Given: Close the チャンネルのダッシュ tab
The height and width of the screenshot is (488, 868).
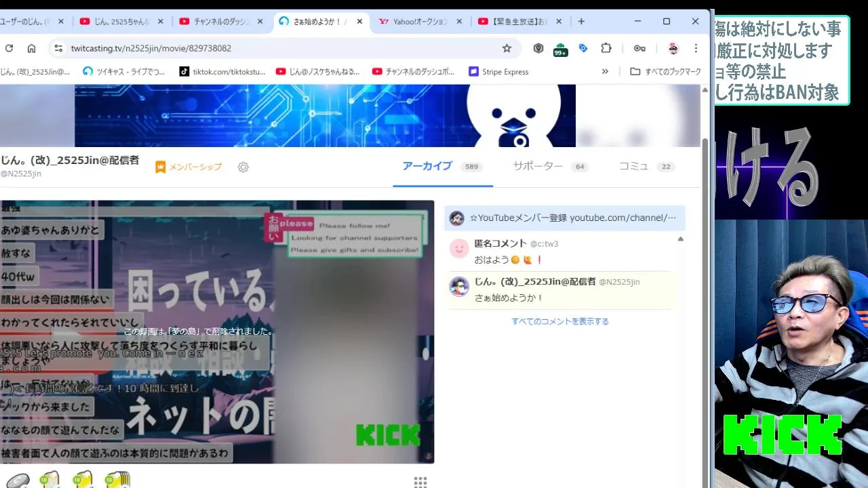Looking at the screenshot, I should tap(260, 22).
